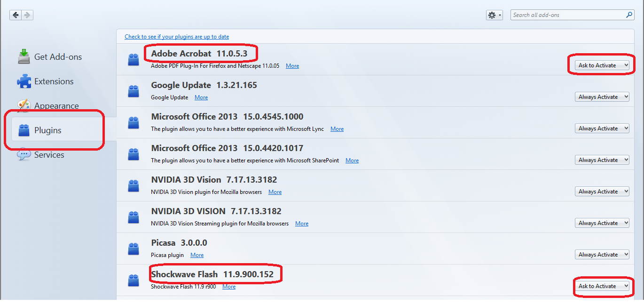Click More link for Adobe Acrobat

point(292,66)
